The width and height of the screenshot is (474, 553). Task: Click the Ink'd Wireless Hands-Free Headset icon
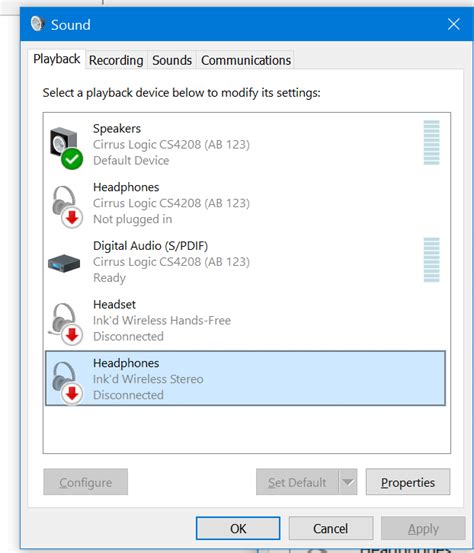(66, 323)
